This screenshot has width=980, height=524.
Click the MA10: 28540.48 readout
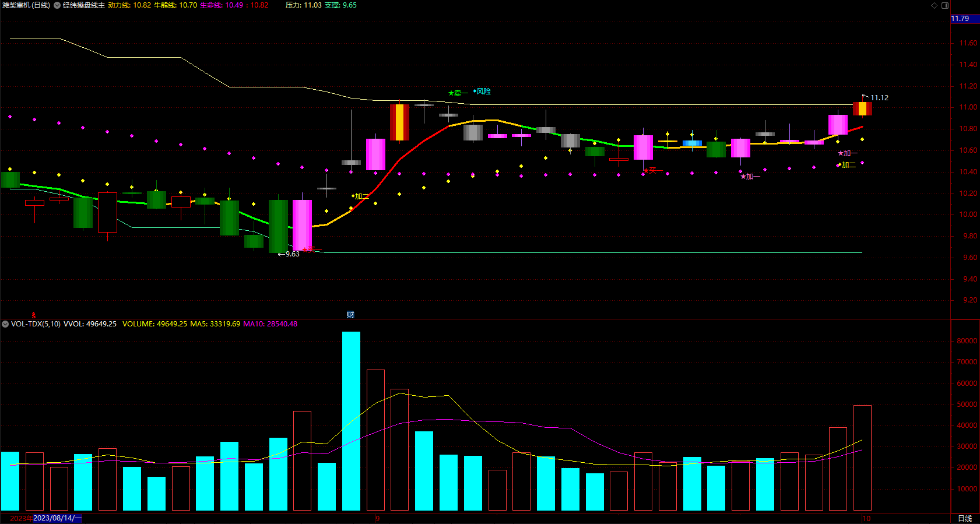(x=271, y=324)
